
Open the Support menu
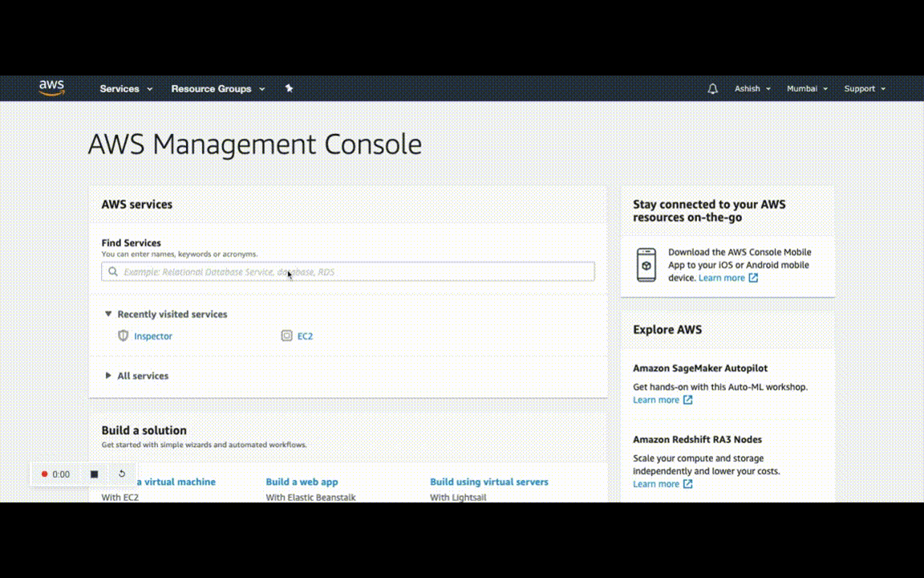865,88
